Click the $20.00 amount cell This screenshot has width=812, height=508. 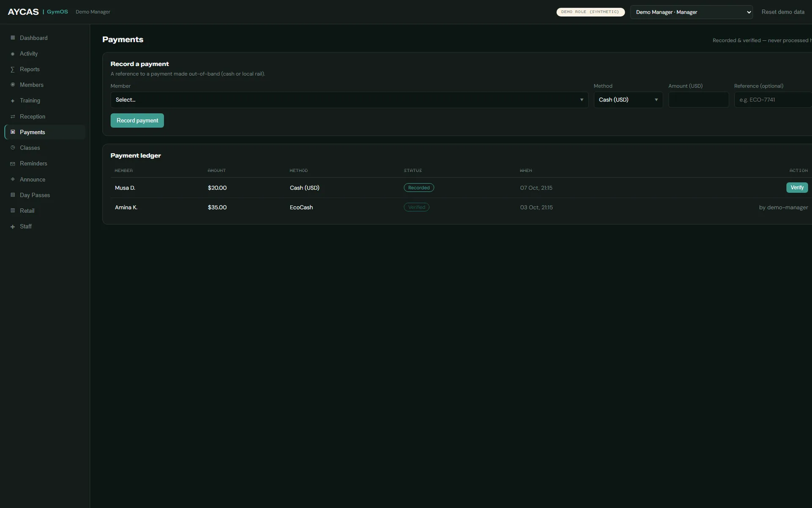pos(217,188)
